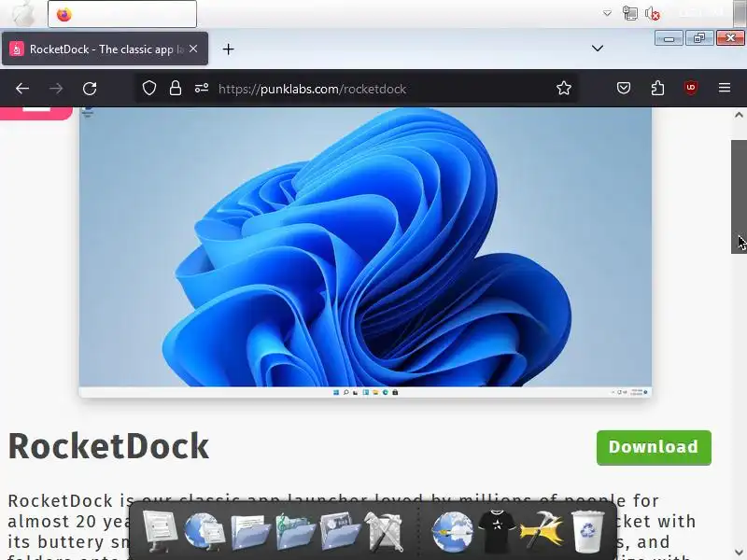747x560 pixels.
Task: Click the green Download button
Action: [654, 448]
